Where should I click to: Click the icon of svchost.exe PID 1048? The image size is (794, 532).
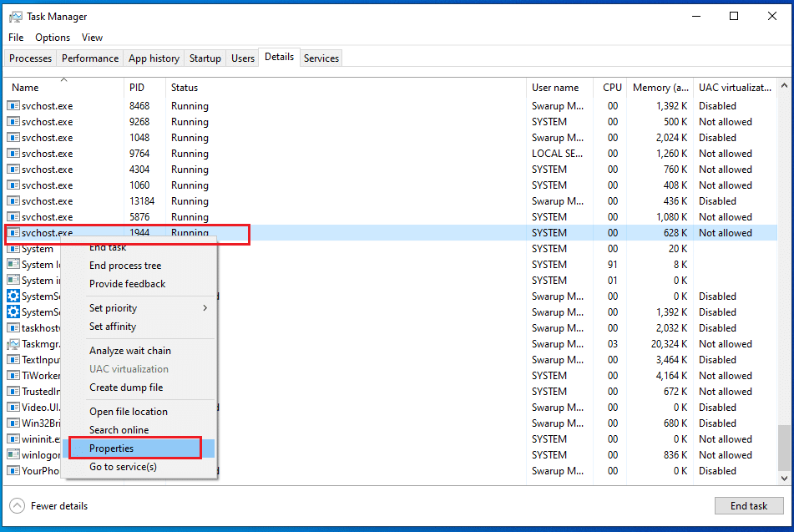(x=13, y=137)
